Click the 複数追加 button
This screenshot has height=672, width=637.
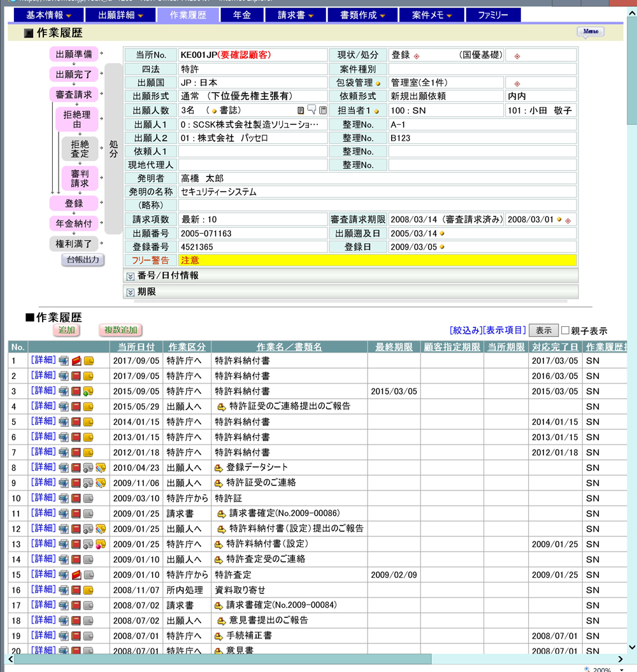[121, 330]
